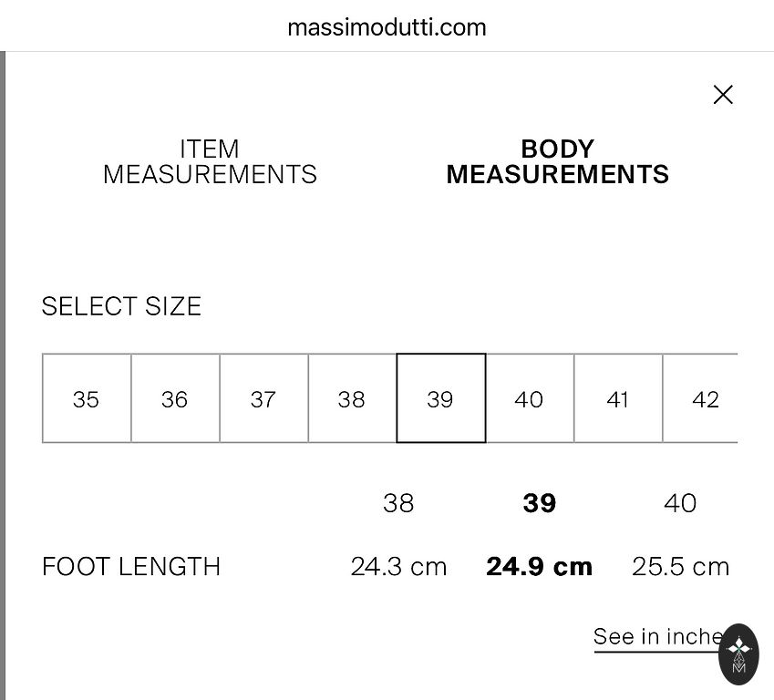Open the Body Measurements tab
This screenshot has height=700, width=774.
[557, 162]
